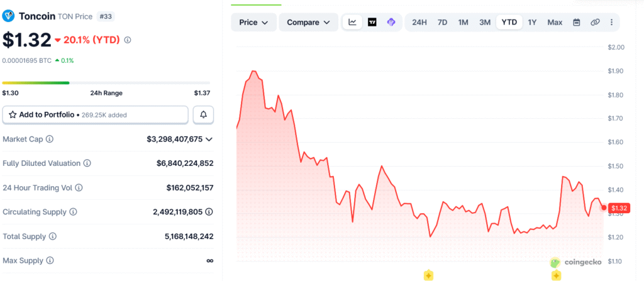The height and width of the screenshot is (281, 644).
Task: Click the 24h Range progress bar
Action: 106,82
